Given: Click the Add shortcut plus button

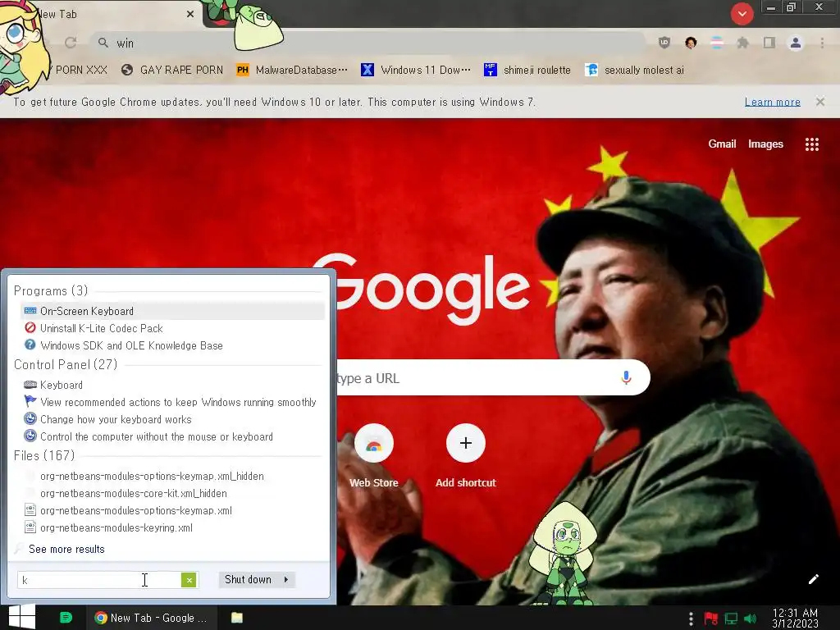Looking at the screenshot, I should 466,443.
